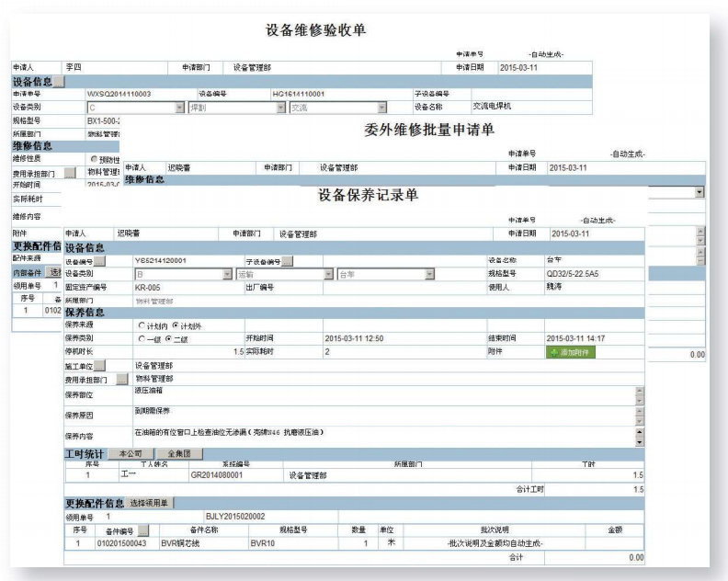
Task: Click the lookup button beside 子设备编号
Action: [x=286, y=261]
